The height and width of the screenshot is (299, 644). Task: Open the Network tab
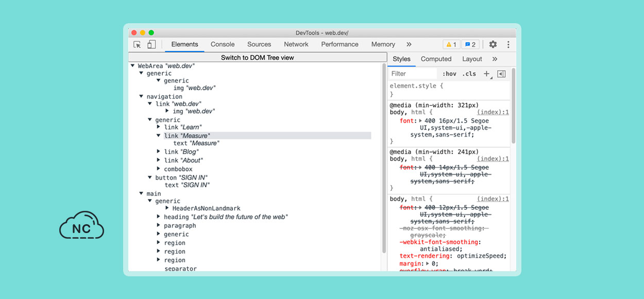coord(296,44)
